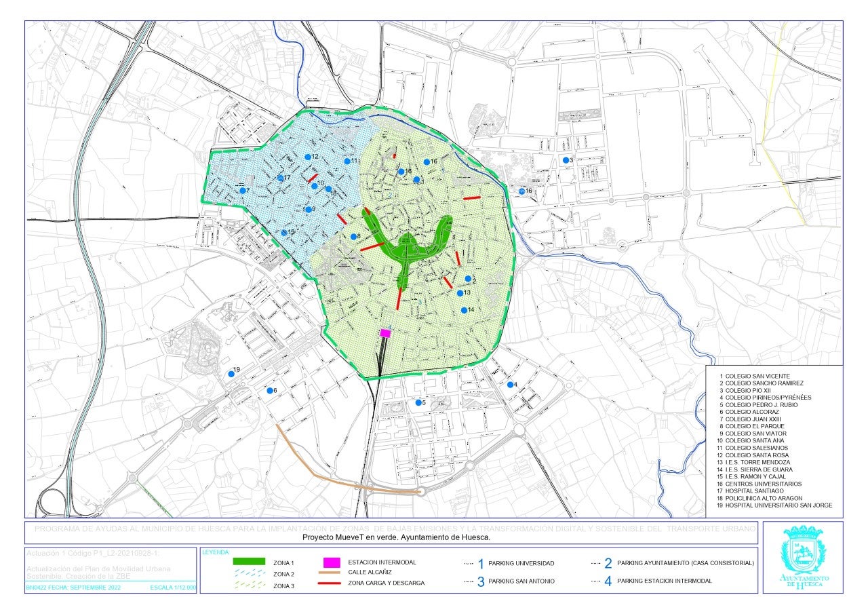Click 'BN0422 FECHA: SEPTIEMBRE 2022' text
This screenshot has height=614, width=868.
(73, 588)
